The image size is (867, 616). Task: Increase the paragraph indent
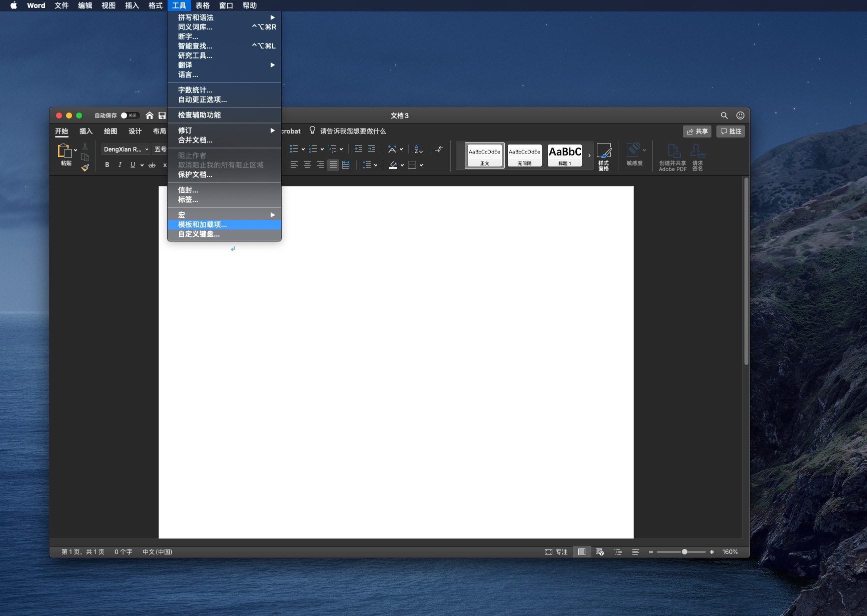tap(372, 149)
